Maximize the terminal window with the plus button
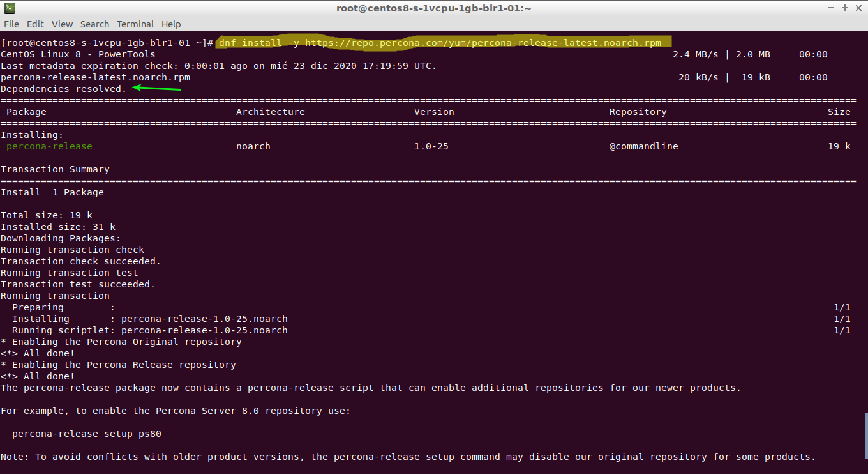The height and width of the screenshot is (474, 868). (x=844, y=8)
